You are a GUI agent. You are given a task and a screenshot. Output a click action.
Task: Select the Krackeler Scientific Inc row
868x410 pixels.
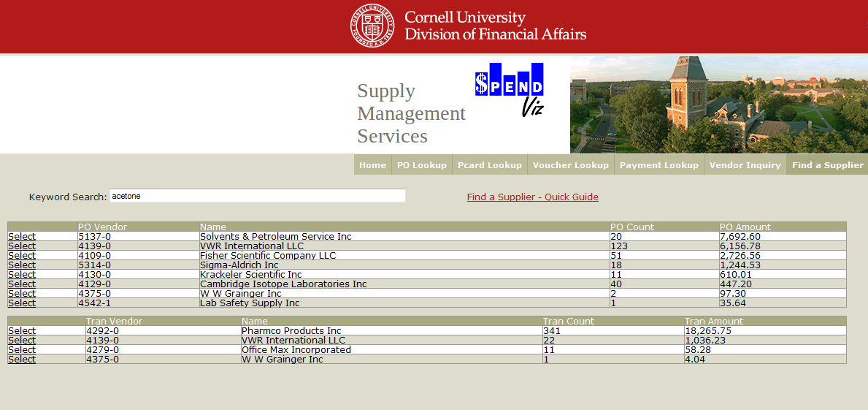(22, 274)
